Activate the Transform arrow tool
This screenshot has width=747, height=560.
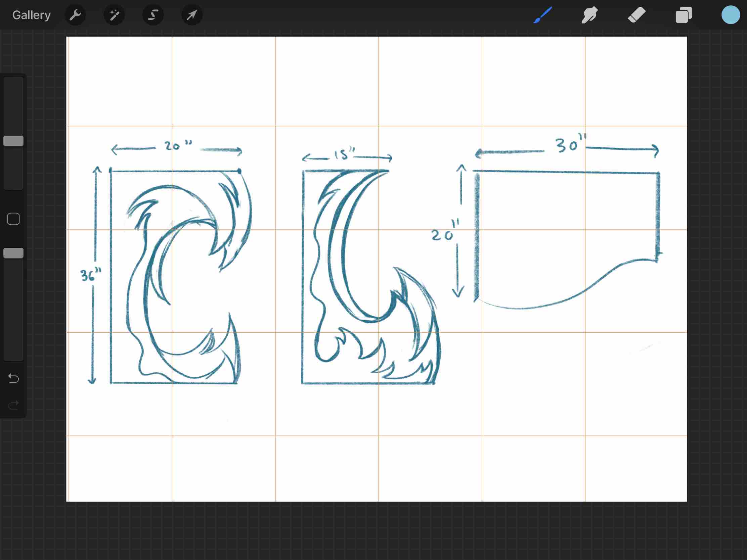(192, 15)
